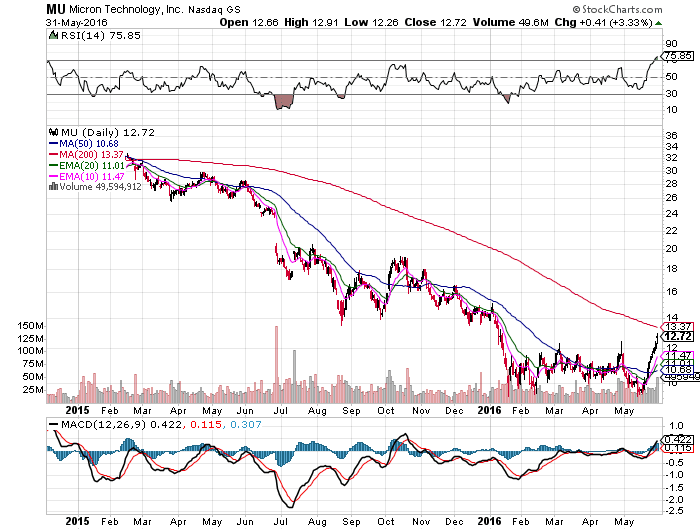Click the '150M' volume axis label

coord(30,326)
